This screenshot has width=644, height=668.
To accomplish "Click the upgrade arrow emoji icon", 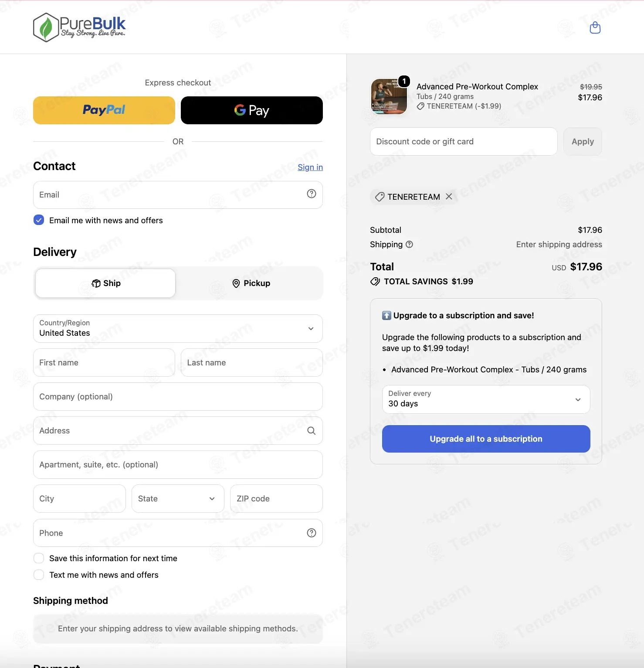I will coord(386,315).
